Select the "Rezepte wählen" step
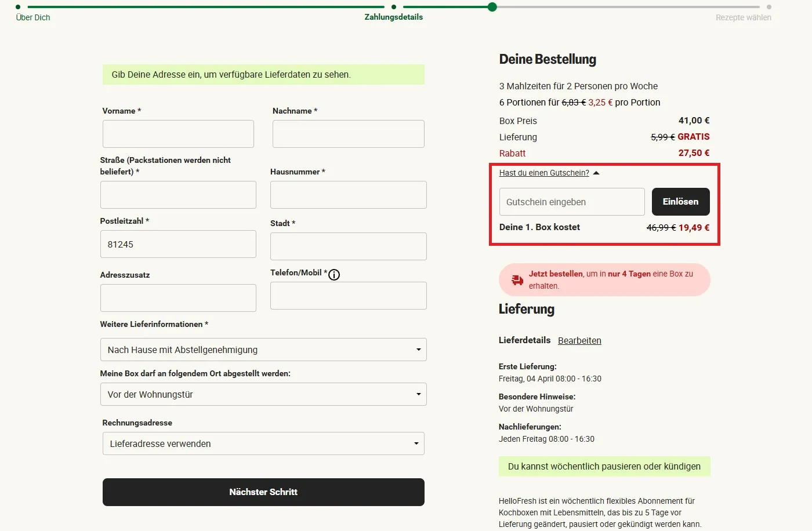 [x=743, y=17]
